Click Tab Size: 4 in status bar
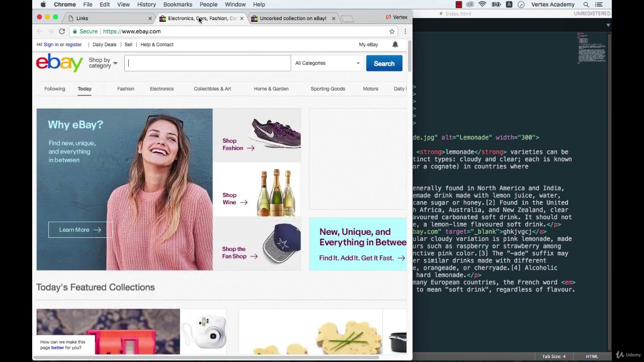Image resolution: width=644 pixels, height=362 pixels. click(553, 356)
